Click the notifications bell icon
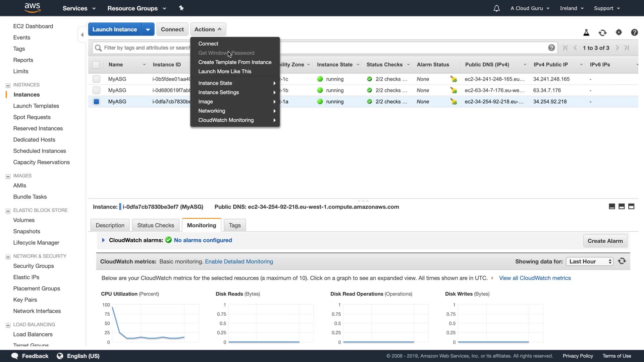The height and width of the screenshot is (362, 644). coord(496,8)
